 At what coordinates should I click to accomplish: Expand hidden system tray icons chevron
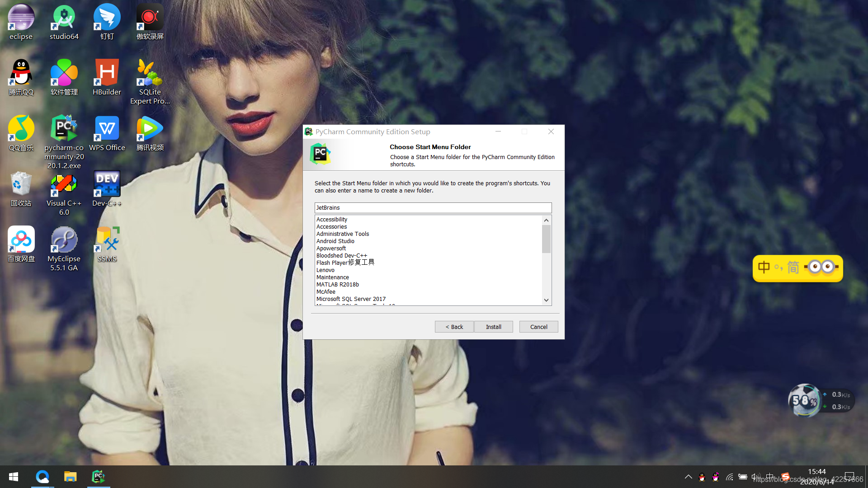[x=688, y=477]
